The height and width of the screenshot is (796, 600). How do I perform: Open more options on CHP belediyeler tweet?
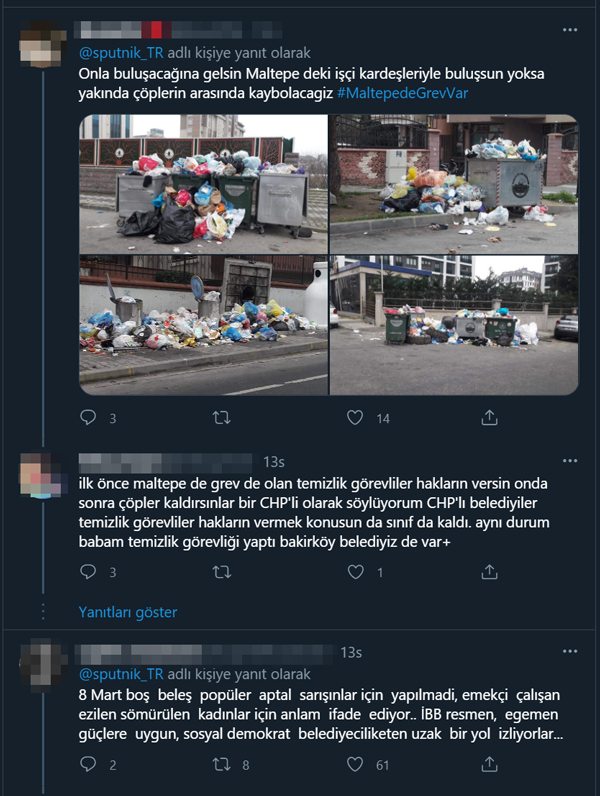coord(570,461)
